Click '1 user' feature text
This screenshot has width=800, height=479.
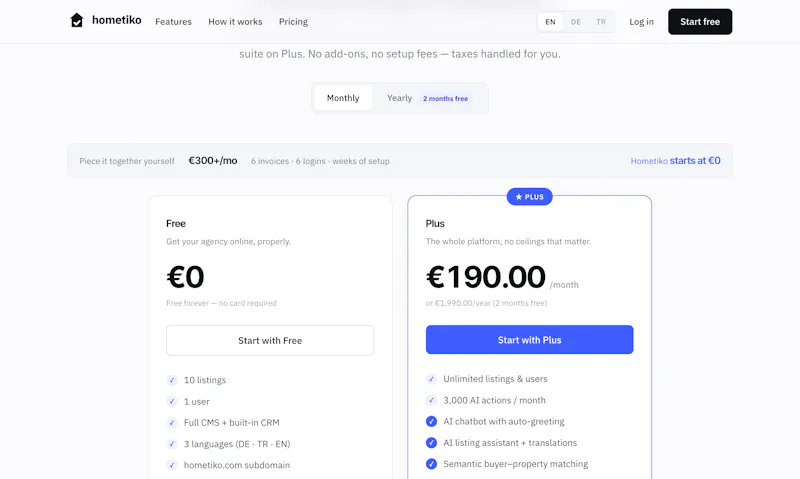[x=196, y=401]
